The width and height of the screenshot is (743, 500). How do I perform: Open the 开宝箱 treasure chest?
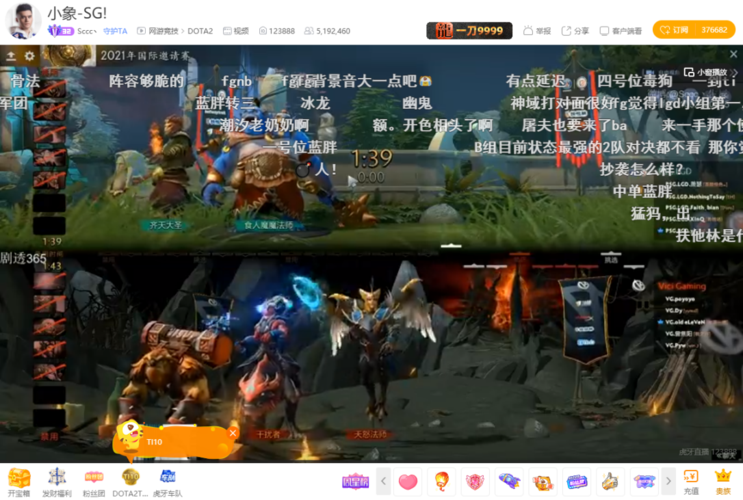[x=19, y=482]
